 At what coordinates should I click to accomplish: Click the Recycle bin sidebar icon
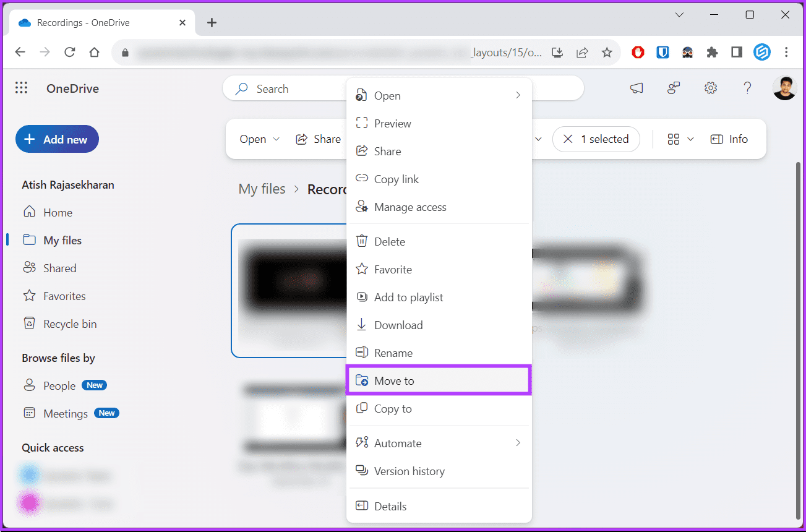tap(29, 324)
